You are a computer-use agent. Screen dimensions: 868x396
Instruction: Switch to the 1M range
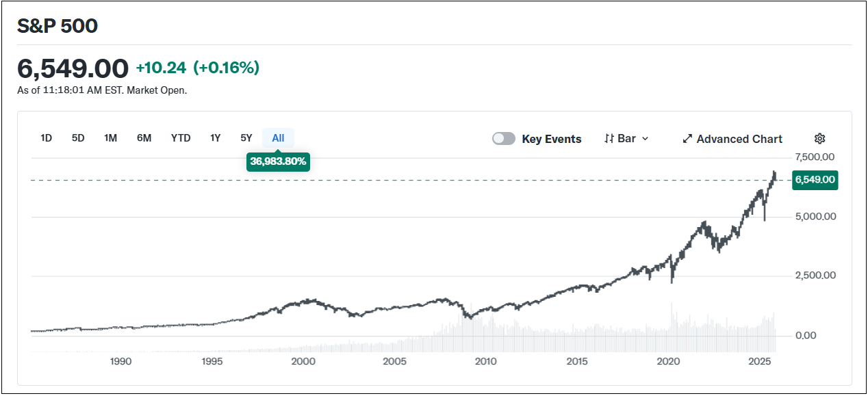tap(110, 138)
